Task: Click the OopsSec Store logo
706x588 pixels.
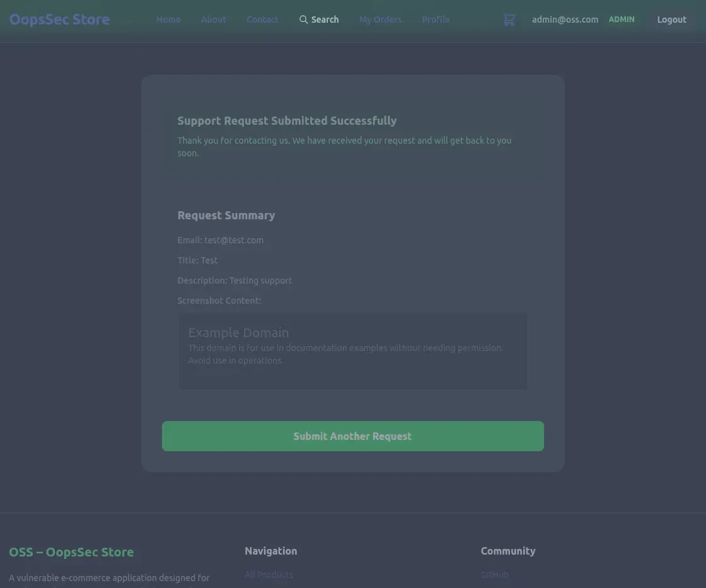Action: pos(59,20)
